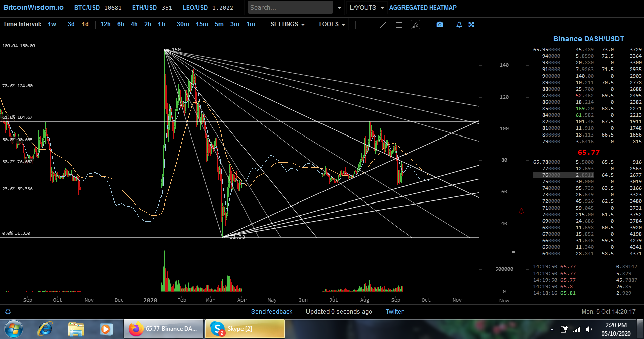644x339 pixels.
Task: Set time interval to 15m
Action: pyautogui.click(x=202, y=24)
